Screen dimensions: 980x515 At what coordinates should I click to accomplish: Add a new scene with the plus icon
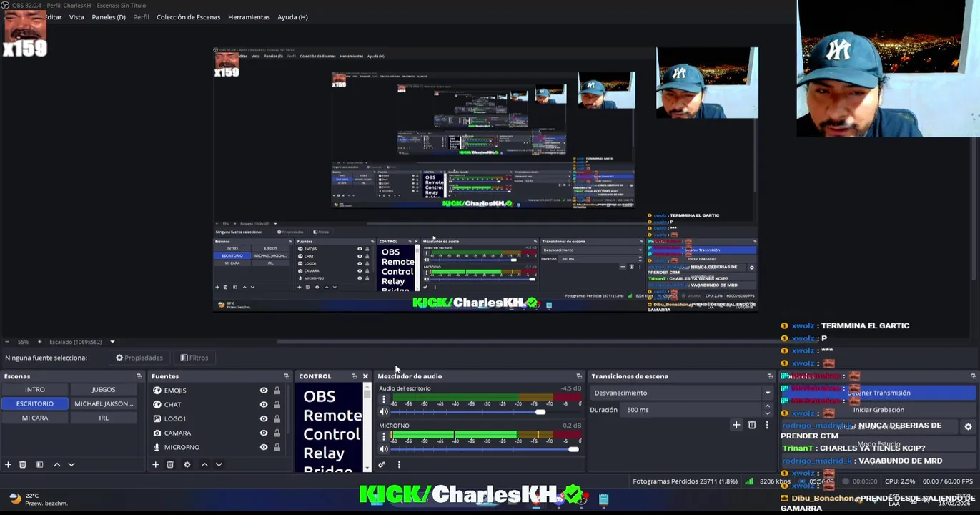(x=8, y=464)
